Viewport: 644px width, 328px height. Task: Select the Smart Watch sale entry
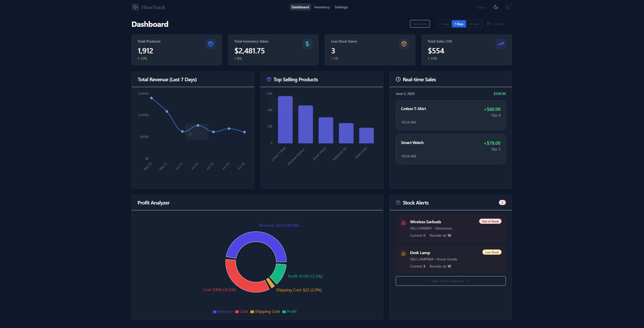(450, 149)
